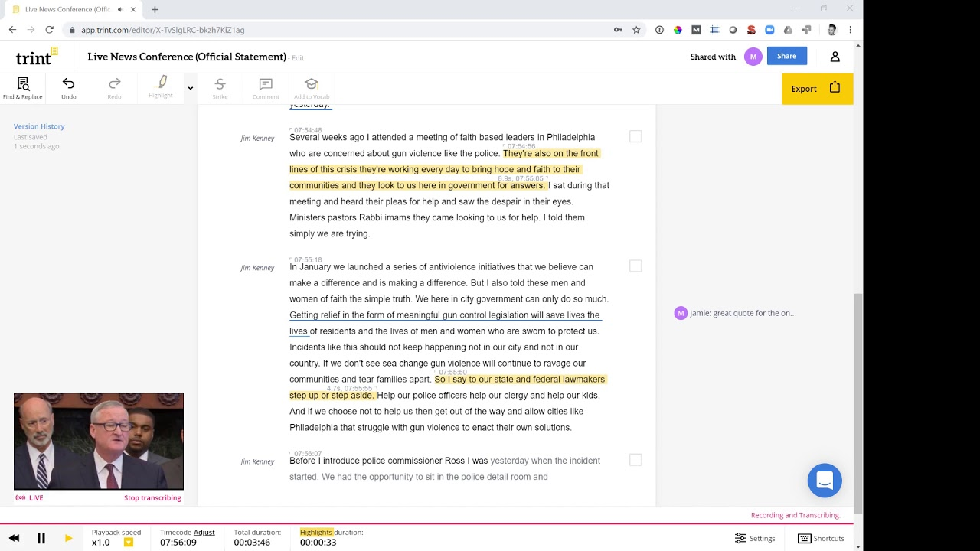Expand the Highlight color dropdown arrow
980x551 pixels.
pos(190,88)
